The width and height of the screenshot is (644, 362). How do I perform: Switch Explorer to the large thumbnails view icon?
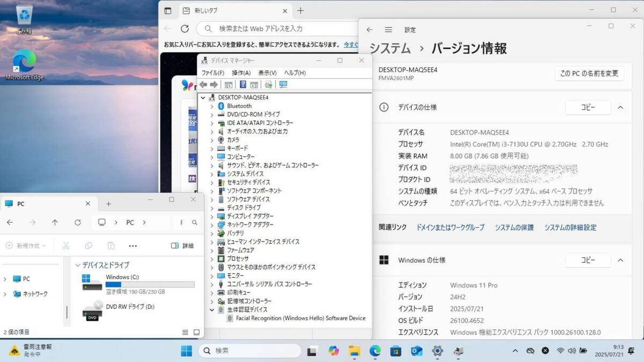coord(197,333)
